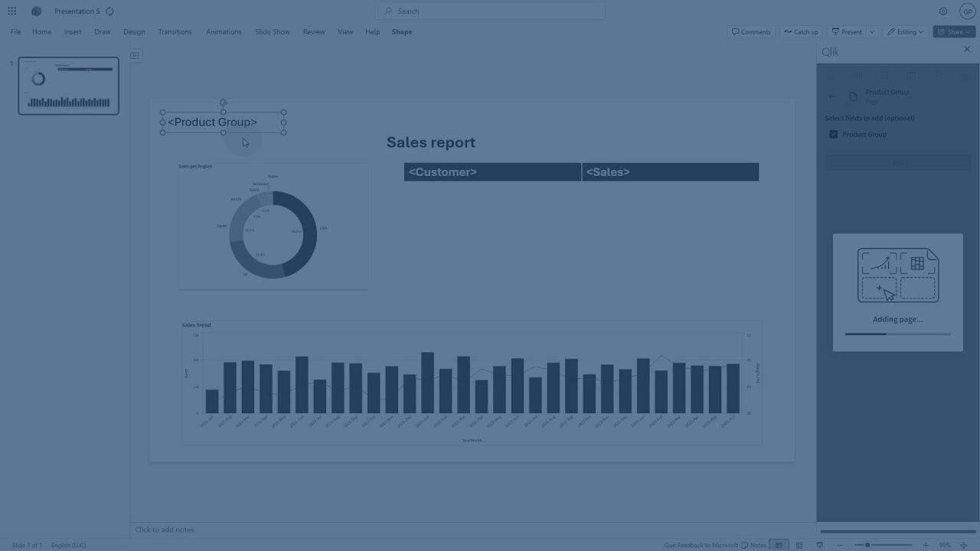Click the Presentation 5 file name
Screen dimensions: 980x551
(77, 11)
